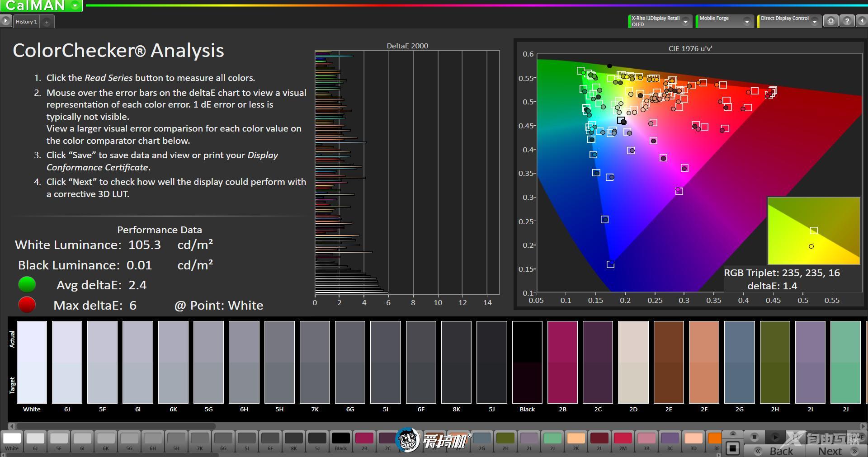Click the yellow zoomed CIE inset chart

pos(814,231)
